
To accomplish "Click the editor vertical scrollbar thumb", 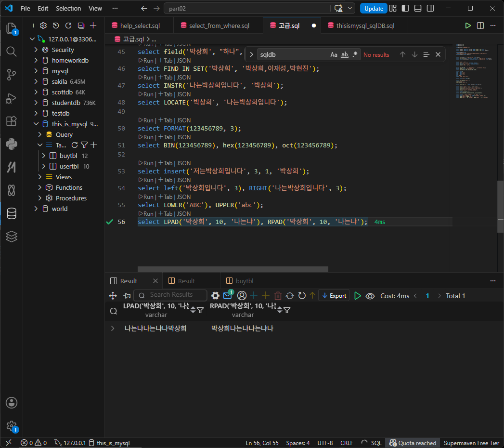I will point(500,207).
